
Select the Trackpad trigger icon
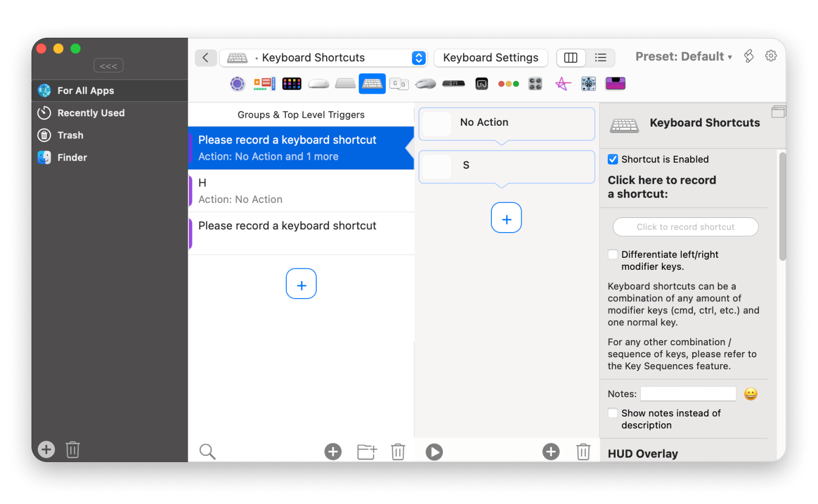pyautogui.click(x=345, y=84)
